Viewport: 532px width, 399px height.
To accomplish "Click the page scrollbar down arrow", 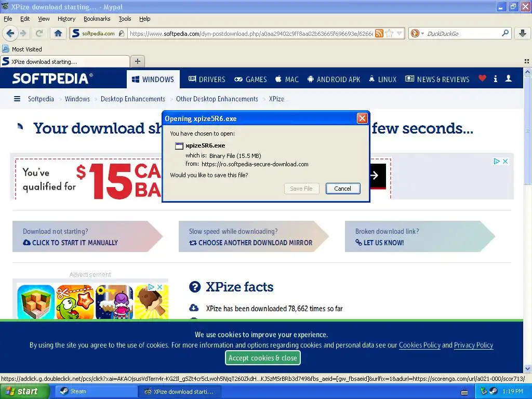I will click(x=527, y=368).
